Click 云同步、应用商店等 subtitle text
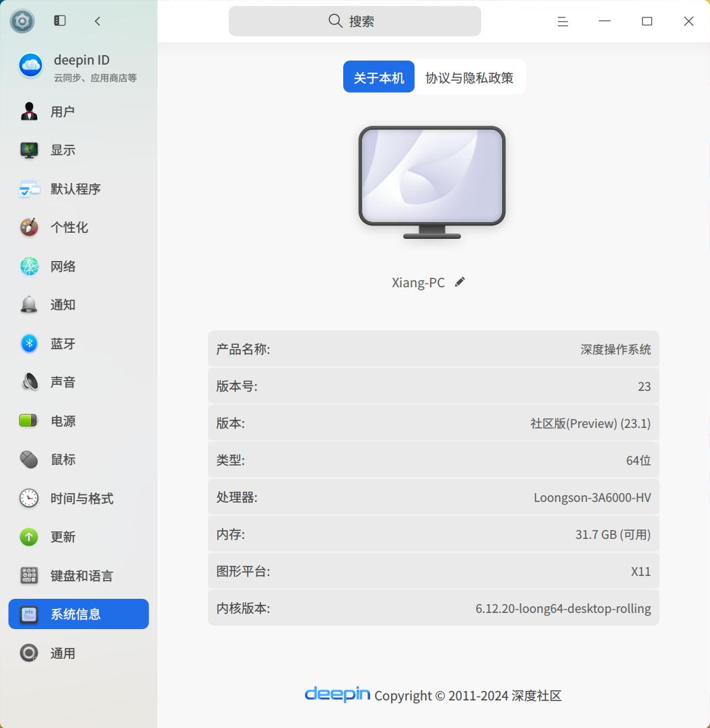This screenshot has height=728, width=710. 95,78
